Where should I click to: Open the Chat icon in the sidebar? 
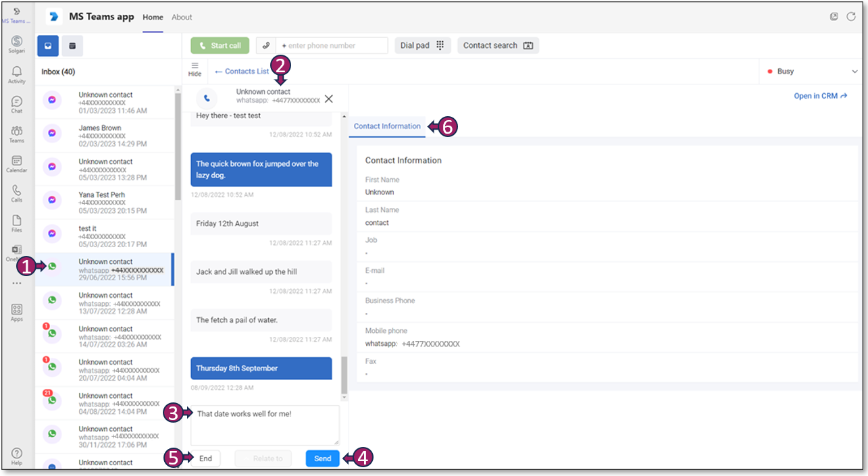[16, 103]
